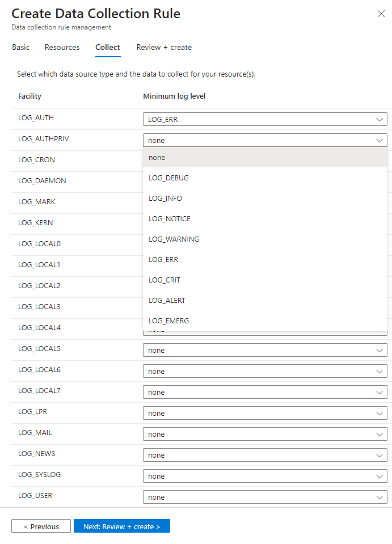Switch to the Basic tab
This screenshot has width=392, height=544.
(20, 48)
